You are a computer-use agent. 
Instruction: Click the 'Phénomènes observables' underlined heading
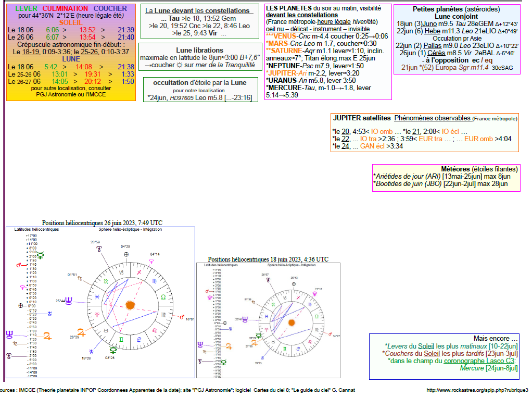point(432,118)
